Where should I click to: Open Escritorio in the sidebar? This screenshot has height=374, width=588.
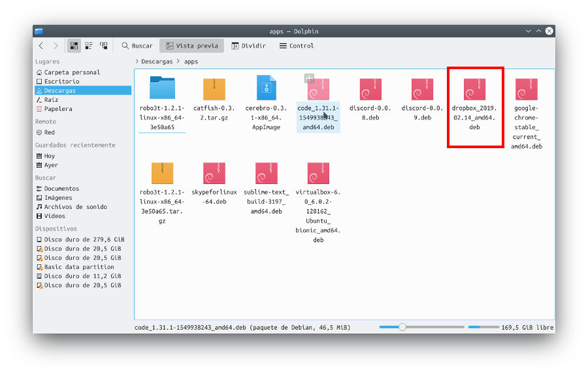pos(83,82)
